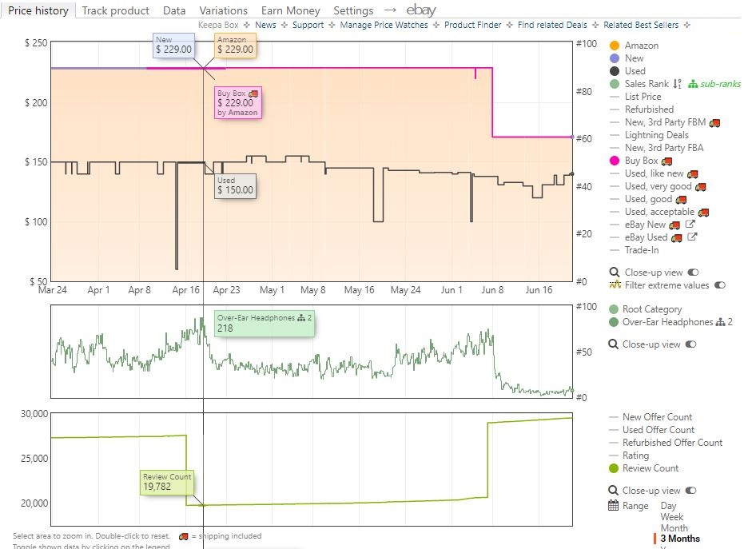Open the News link
The height and width of the screenshot is (549, 756).
tap(265, 25)
